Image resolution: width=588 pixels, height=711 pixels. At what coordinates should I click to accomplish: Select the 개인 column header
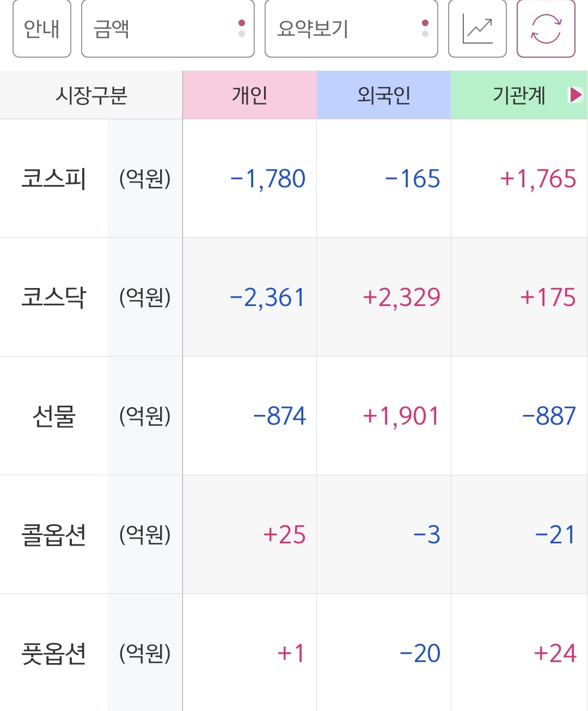250,95
